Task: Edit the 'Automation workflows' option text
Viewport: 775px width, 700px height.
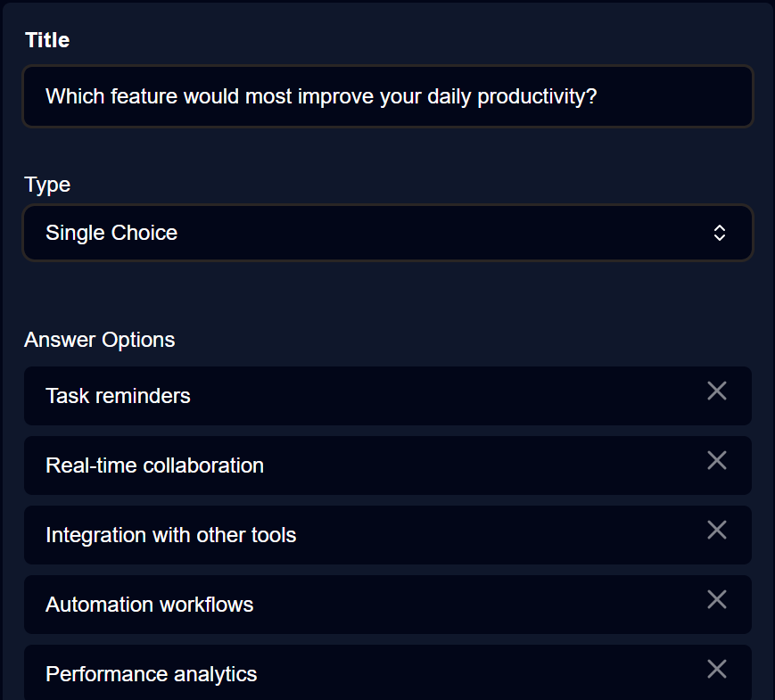Action: coord(149,605)
